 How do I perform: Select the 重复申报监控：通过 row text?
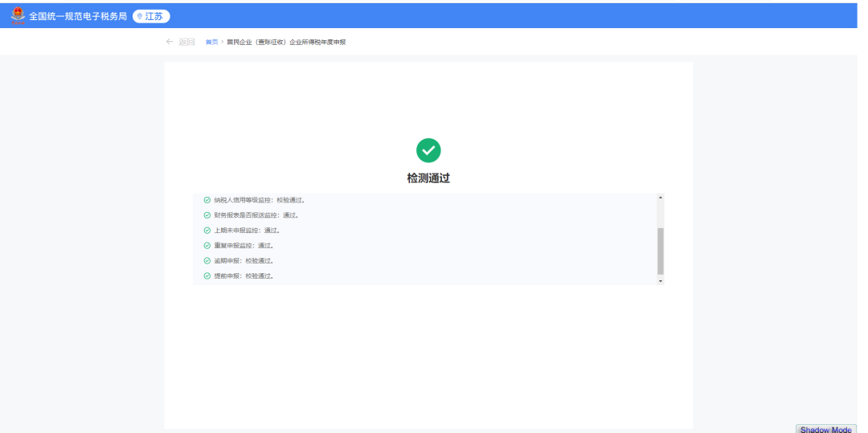(244, 246)
